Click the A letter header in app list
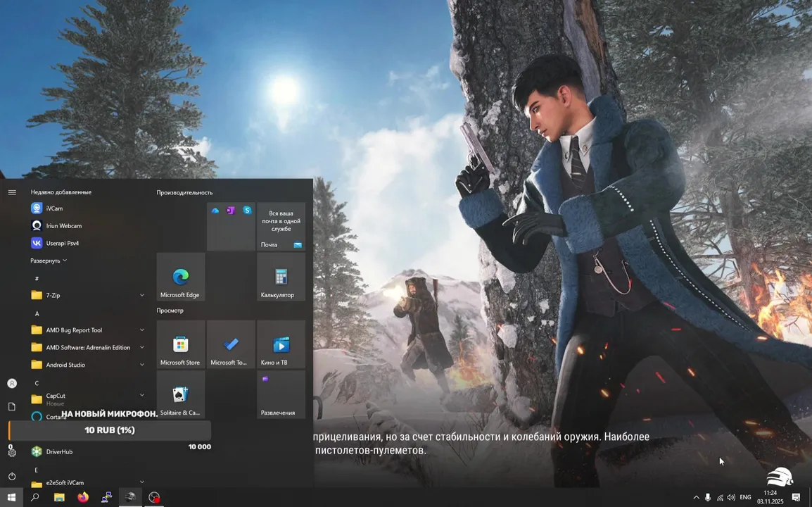The height and width of the screenshot is (507, 812). pyautogui.click(x=37, y=313)
